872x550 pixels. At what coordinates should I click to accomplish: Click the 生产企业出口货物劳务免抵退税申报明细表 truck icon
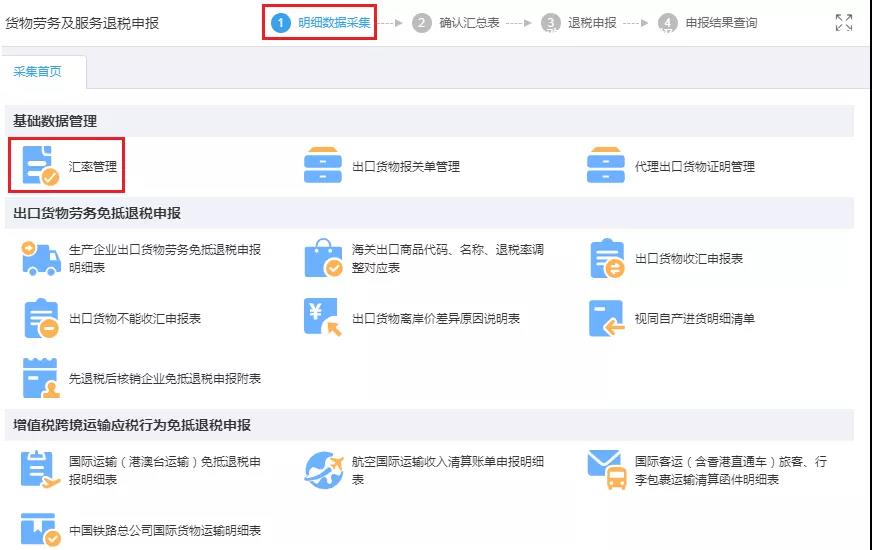[x=42, y=258]
